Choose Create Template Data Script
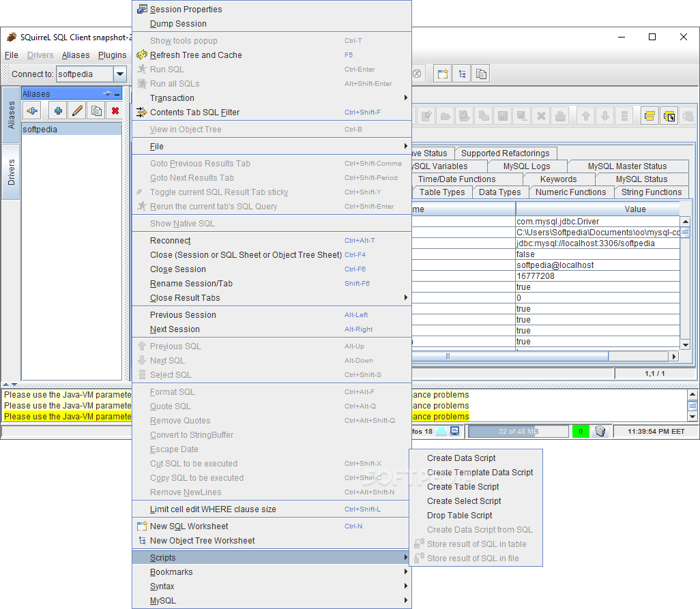The height and width of the screenshot is (609, 700). click(476, 472)
